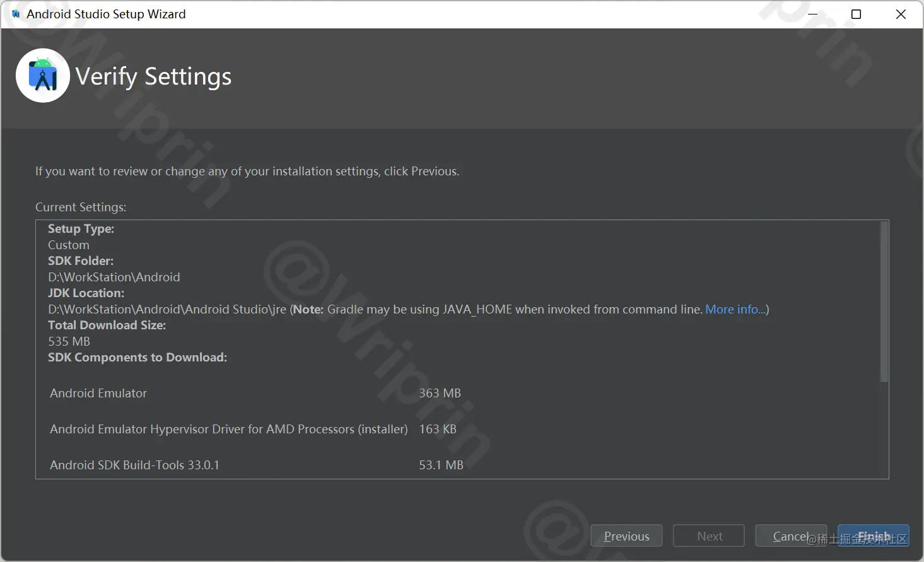Maximize the Setup Wizard window
Viewport: 924px width, 562px height.
(856, 14)
